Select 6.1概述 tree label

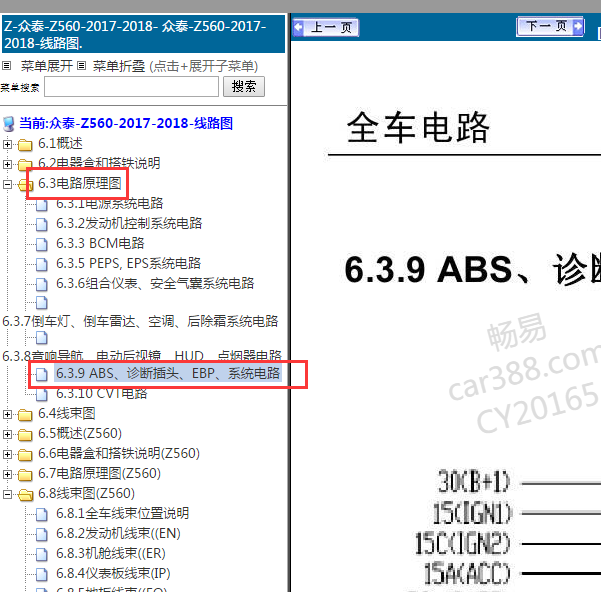click(60, 143)
